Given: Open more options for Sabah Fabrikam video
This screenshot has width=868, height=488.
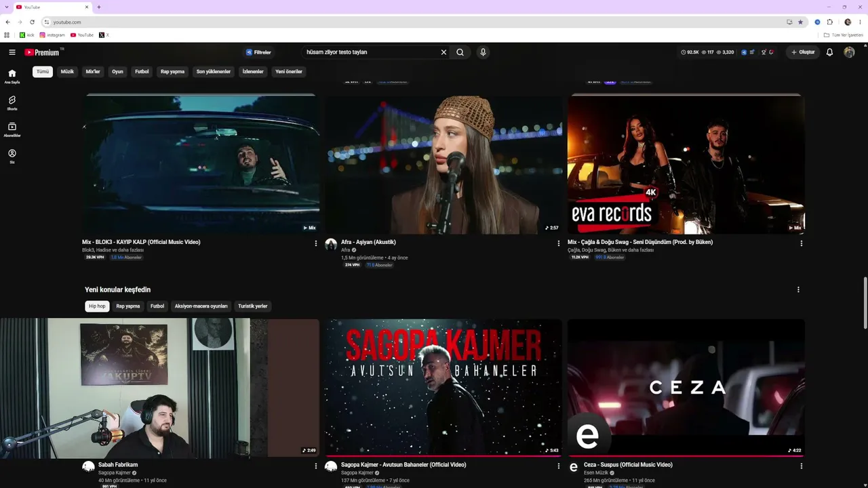Looking at the screenshot, I should tap(315, 466).
